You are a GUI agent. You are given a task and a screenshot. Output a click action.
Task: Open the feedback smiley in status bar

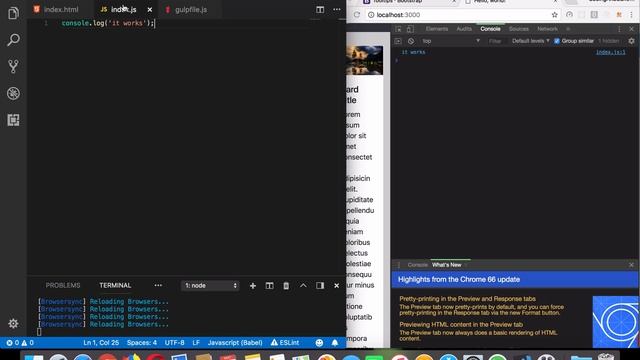click(319, 343)
